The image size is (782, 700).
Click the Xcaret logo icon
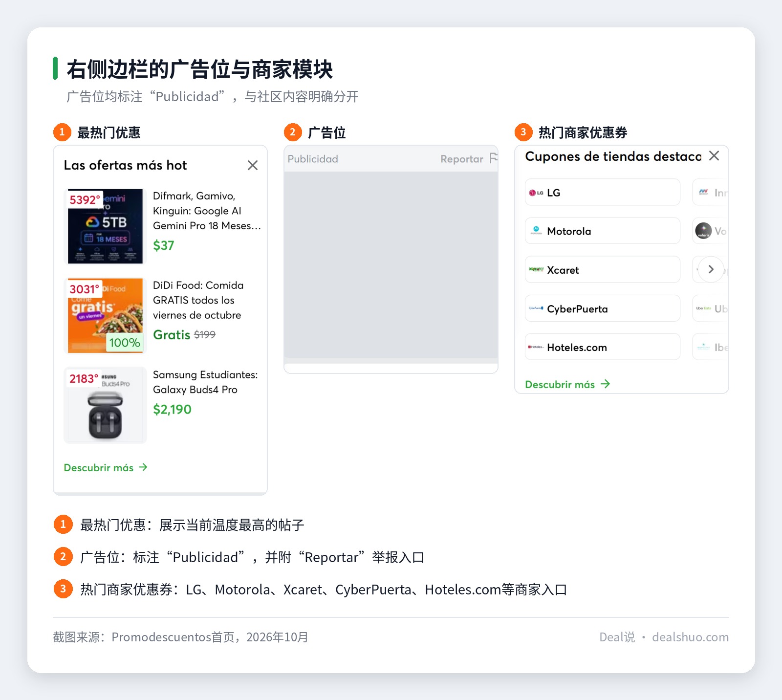(536, 269)
